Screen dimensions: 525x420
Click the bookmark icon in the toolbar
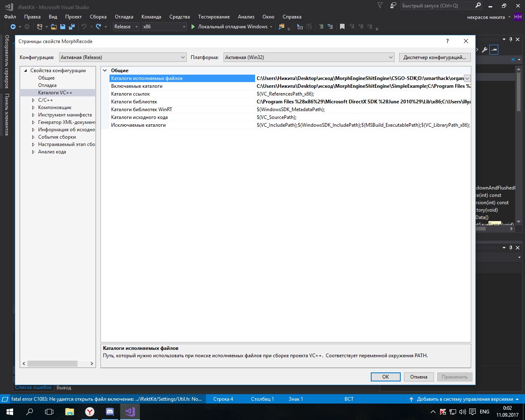pos(342,27)
